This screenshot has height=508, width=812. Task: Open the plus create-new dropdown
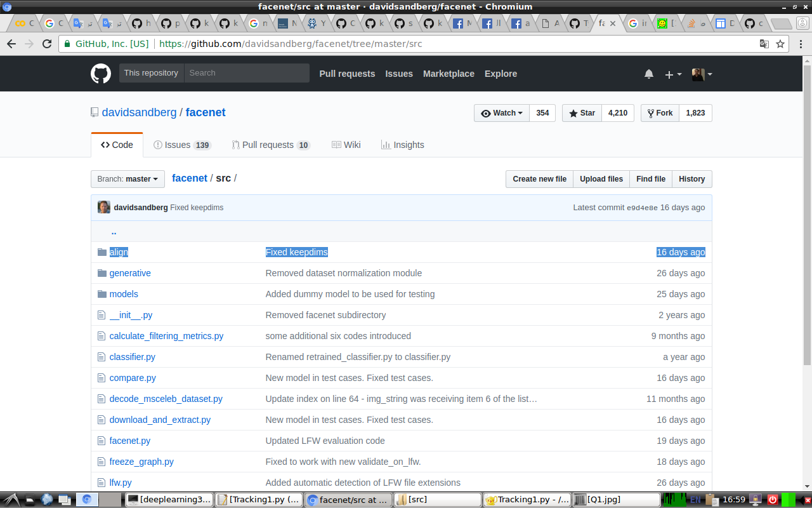coord(673,74)
